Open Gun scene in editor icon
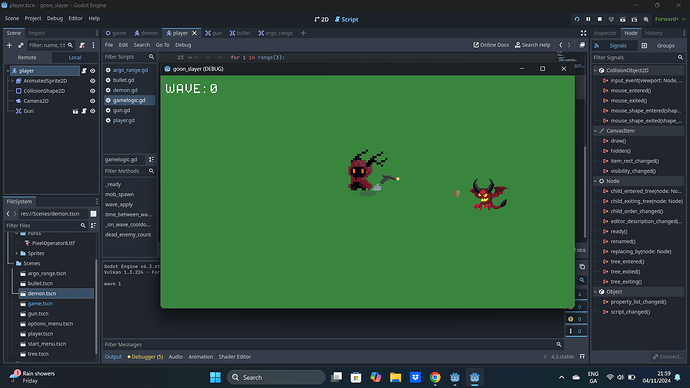 (75, 111)
